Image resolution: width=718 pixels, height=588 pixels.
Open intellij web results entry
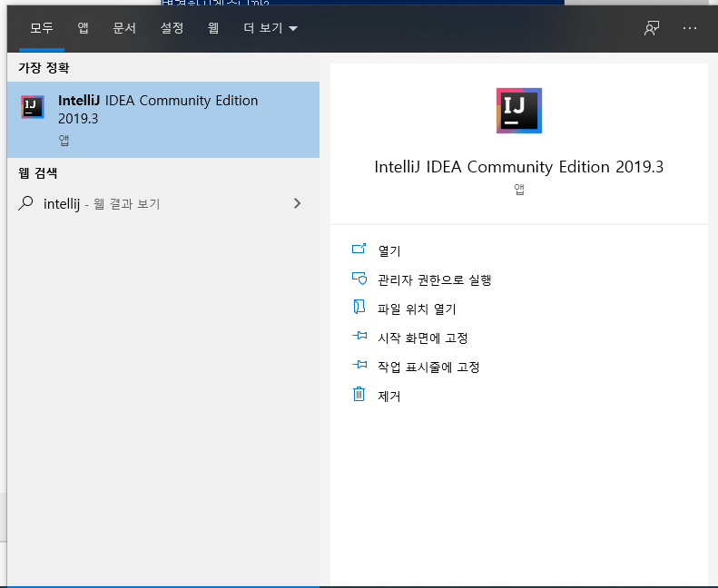pyautogui.click(x=163, y=203)
